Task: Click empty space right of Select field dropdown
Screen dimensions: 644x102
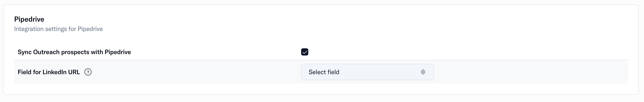Action: [x=530, y=72]
